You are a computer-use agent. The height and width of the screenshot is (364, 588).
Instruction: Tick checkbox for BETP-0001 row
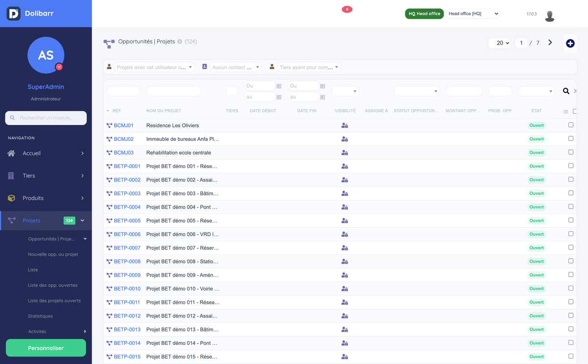(571, 166)
